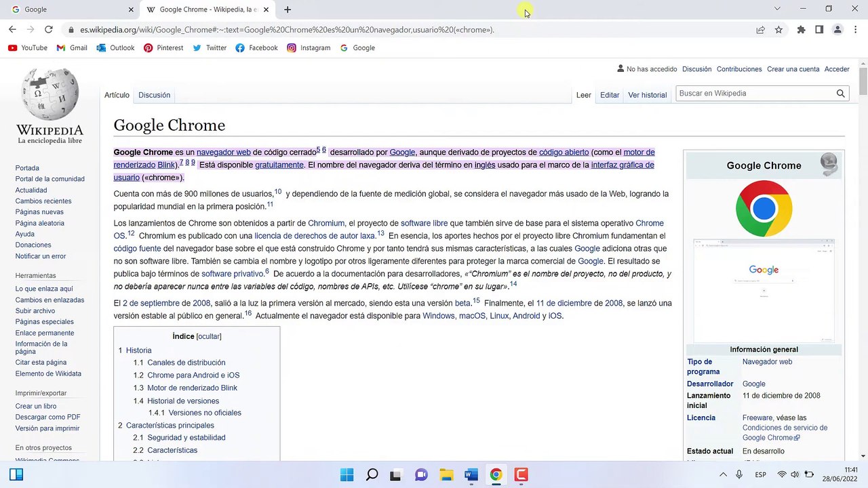Click the Wikipedia search magnifier icon
The width and height of the screenshot is (868, 488).
(840, 94)
